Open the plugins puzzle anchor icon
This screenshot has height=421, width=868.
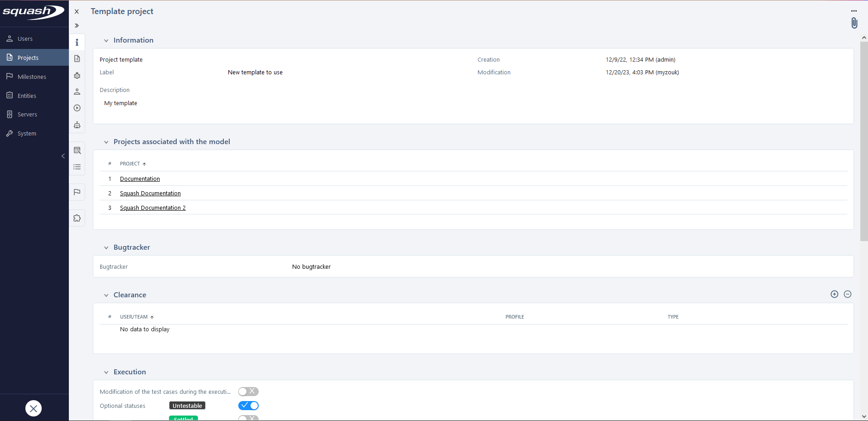point(77,218)
